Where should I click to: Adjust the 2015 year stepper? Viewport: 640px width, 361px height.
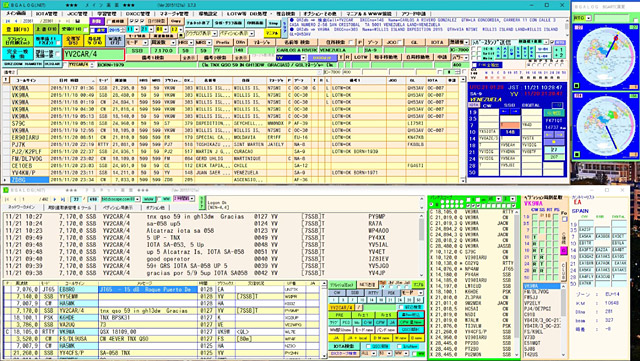124,29
